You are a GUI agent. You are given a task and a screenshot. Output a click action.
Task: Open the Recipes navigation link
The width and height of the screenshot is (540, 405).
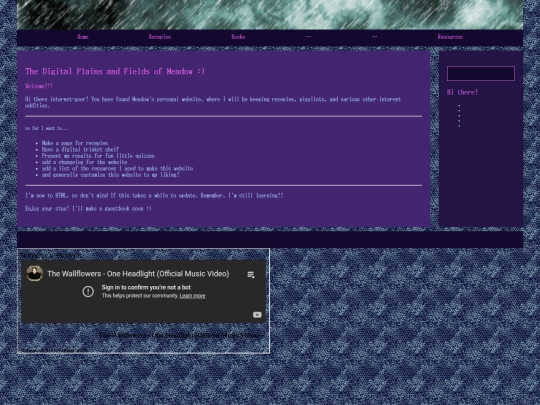click(x=160, y=37)
